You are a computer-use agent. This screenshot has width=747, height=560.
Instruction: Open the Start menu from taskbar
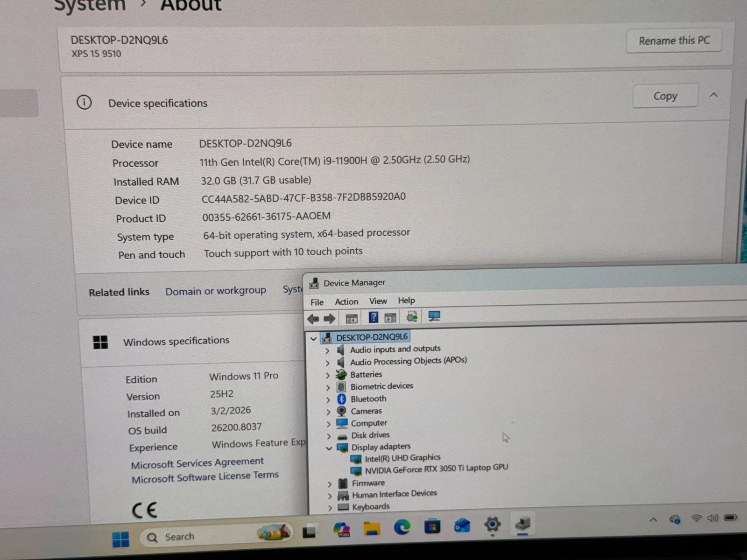[120, 539]
